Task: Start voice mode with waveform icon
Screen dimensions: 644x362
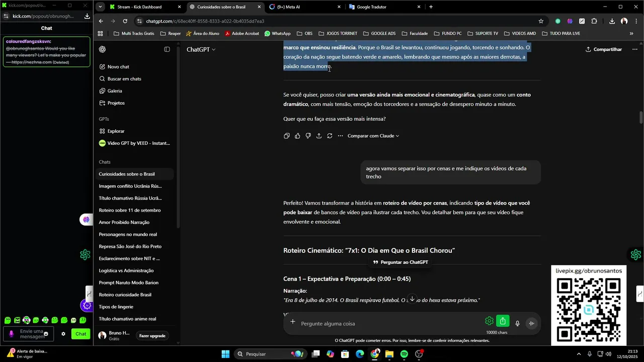Action: tap(531, 324)
